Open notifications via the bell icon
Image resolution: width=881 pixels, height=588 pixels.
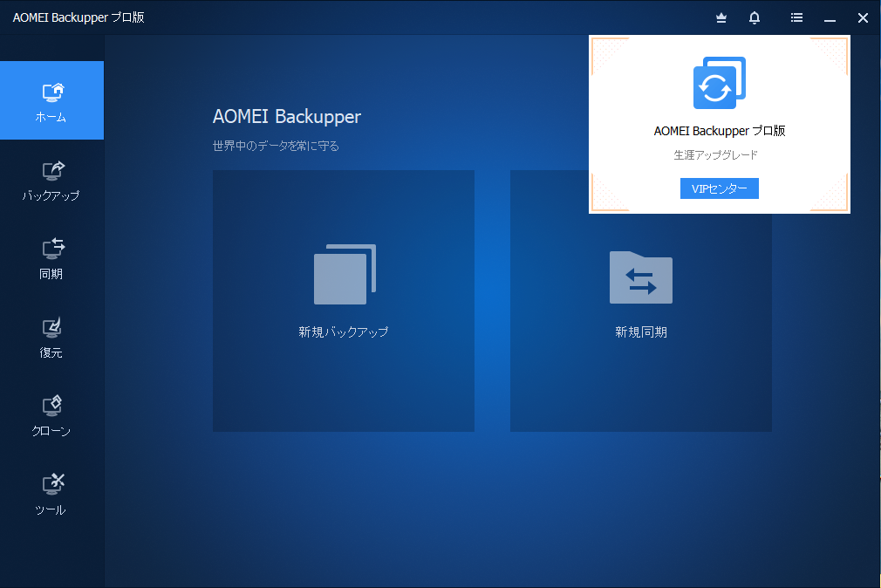point(755,18)
